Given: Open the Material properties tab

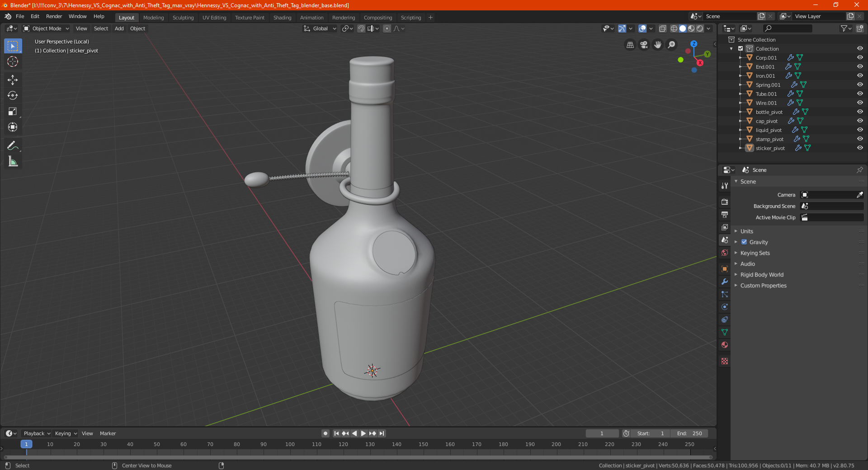Looking at the screenshot, I should 725,345.
